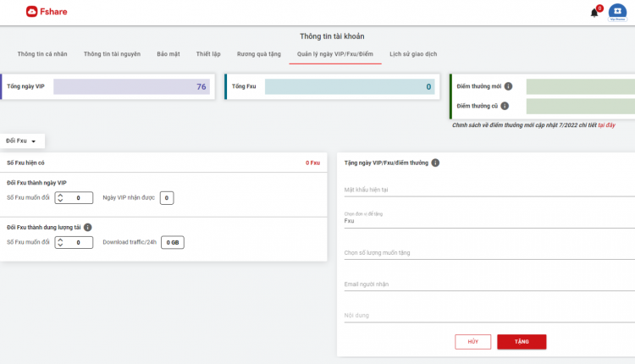Image resolution: width=635 pixels, height=364 pixels.
Task: Focus the Nội dung field
Action: pos(489,316)
